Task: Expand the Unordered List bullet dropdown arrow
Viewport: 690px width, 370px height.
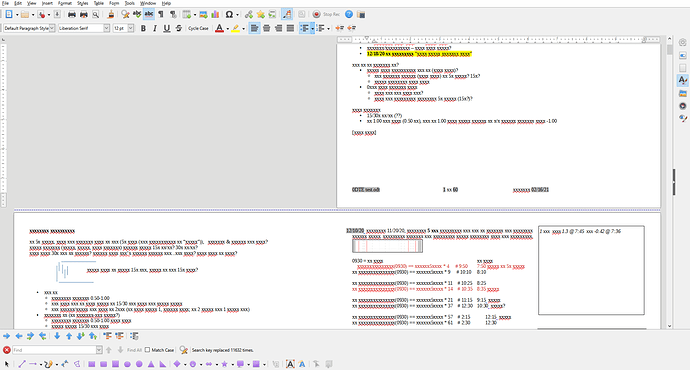Action: [x=312, y=29]
